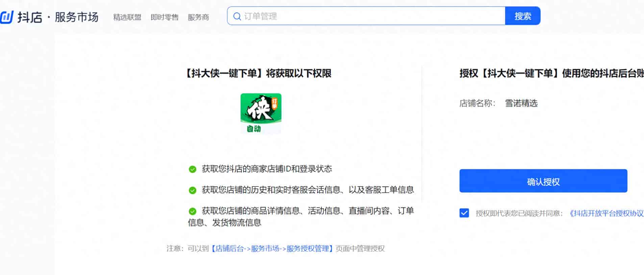
Task: Click green check icon beside 商品详情信息 permission
Action: [x=193, y=211]
